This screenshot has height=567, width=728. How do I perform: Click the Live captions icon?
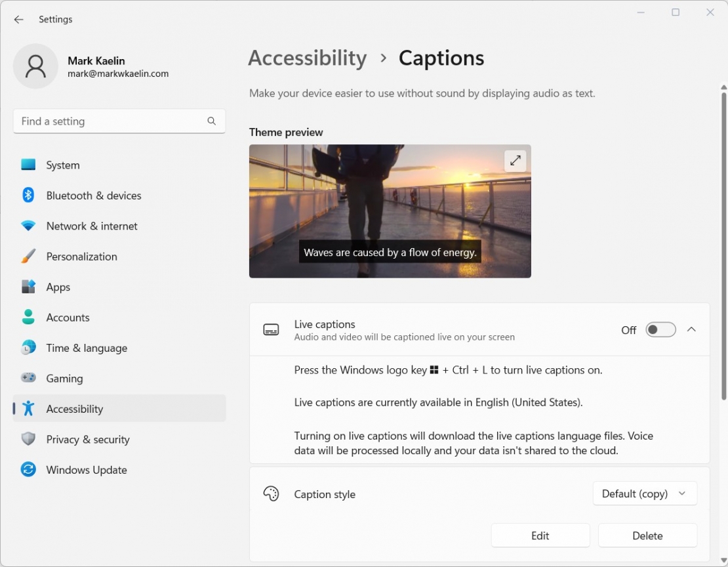271,329
